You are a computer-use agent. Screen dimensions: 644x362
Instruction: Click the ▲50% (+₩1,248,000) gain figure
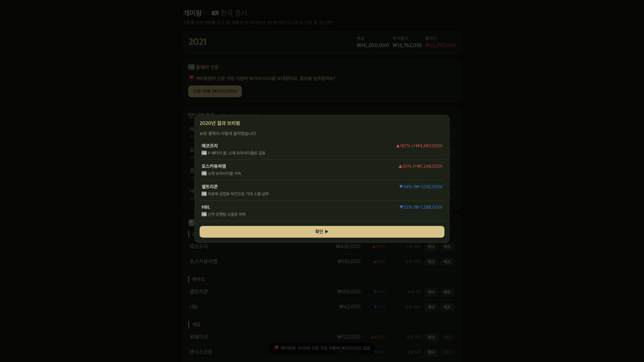[x=420, y=166]
